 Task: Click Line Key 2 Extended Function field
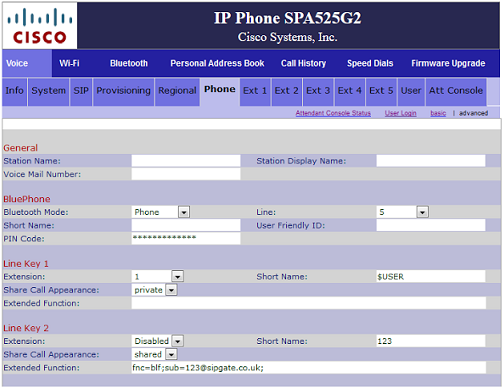(308, 368)
